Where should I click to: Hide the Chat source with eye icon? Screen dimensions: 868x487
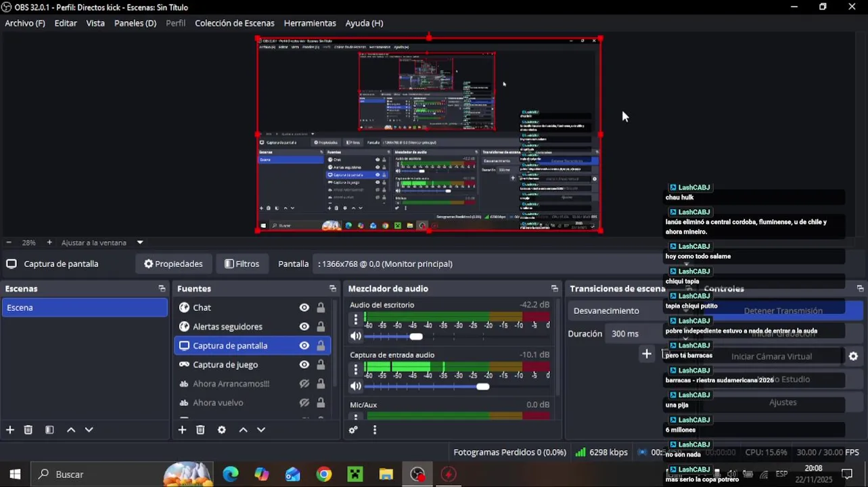pyautogui.click(x=304, y=308)
